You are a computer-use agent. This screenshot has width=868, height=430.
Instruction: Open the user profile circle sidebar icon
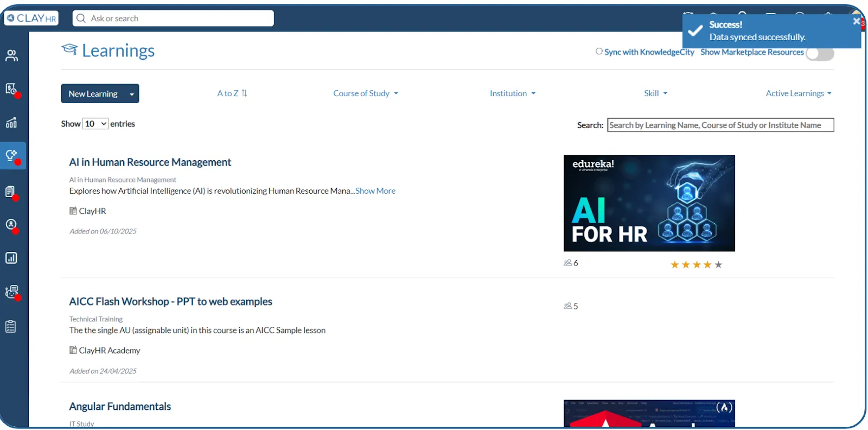(x=11, y=225)
